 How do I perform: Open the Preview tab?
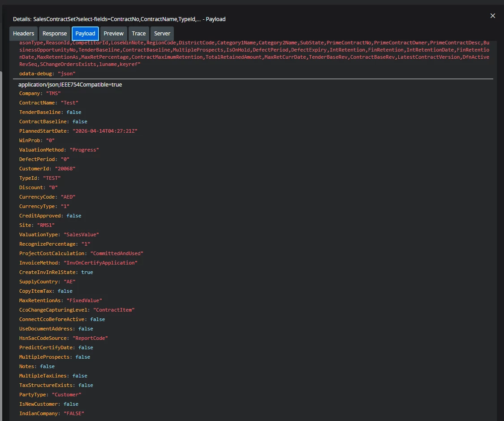pyautogui.click(x=113, y=34)
